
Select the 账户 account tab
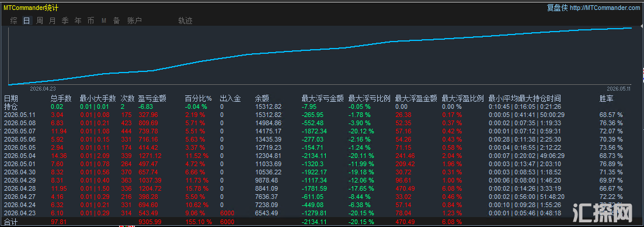[134, 20]
